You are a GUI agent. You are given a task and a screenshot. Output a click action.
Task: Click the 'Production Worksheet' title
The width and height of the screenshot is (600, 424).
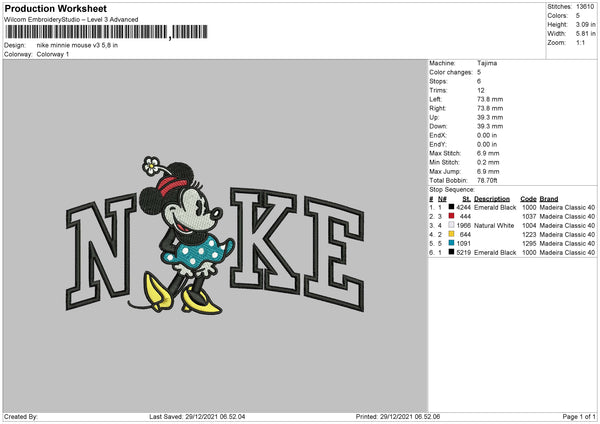(55, 8)
